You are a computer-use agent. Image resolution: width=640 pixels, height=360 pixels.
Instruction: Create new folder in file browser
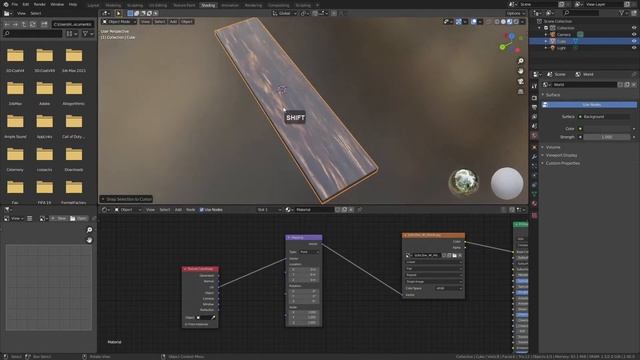(x=44, y=24)
